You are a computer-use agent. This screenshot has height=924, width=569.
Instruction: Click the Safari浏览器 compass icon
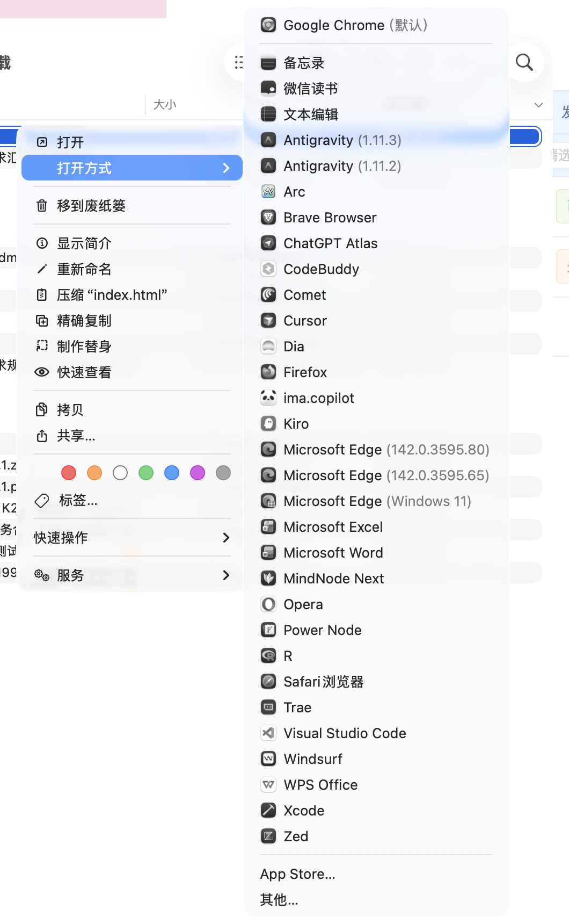pos(268,681)
